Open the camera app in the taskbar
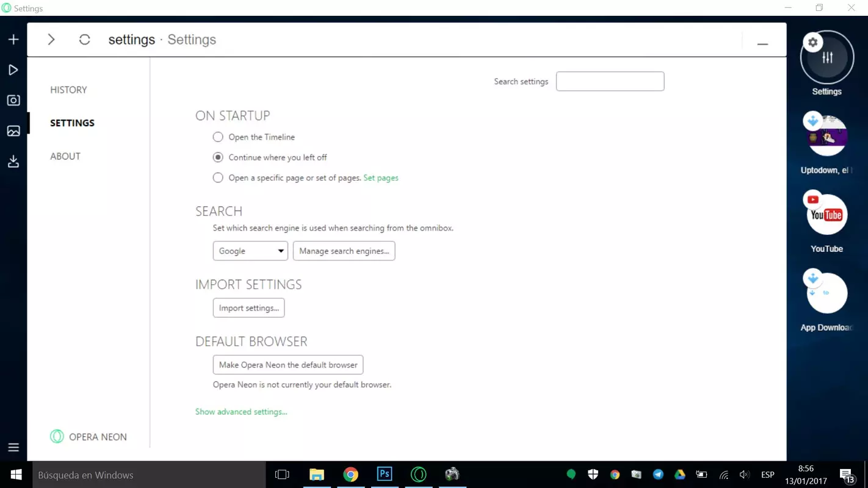 452,475
